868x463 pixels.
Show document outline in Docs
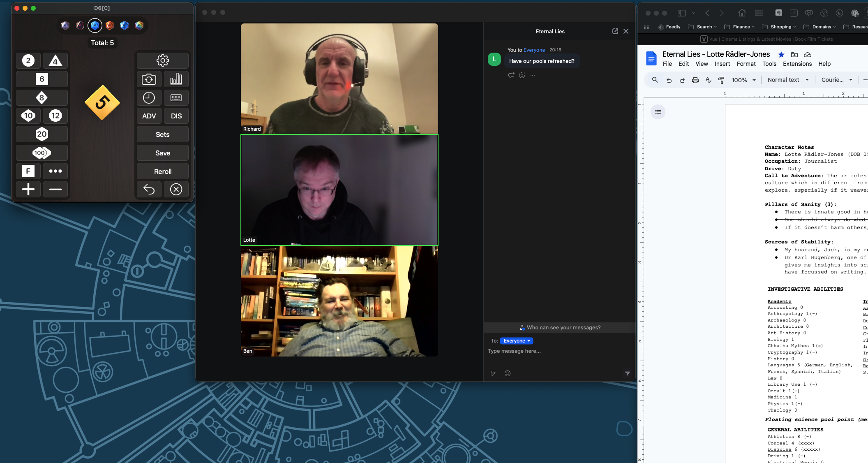point(658,112)
